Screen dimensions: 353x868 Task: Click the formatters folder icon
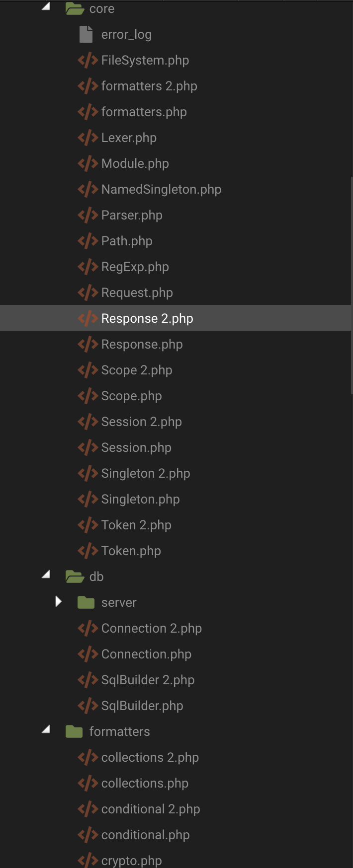coord(74,731)
